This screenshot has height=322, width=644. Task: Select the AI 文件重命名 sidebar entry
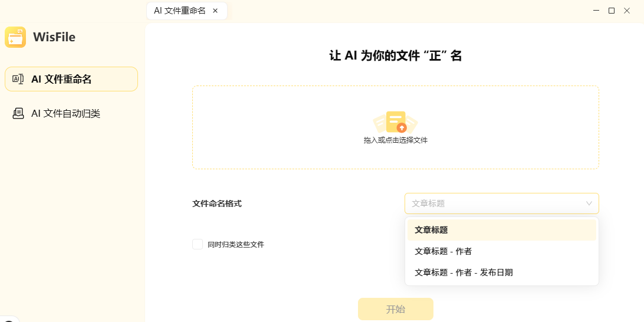click(x=61, y=79)
